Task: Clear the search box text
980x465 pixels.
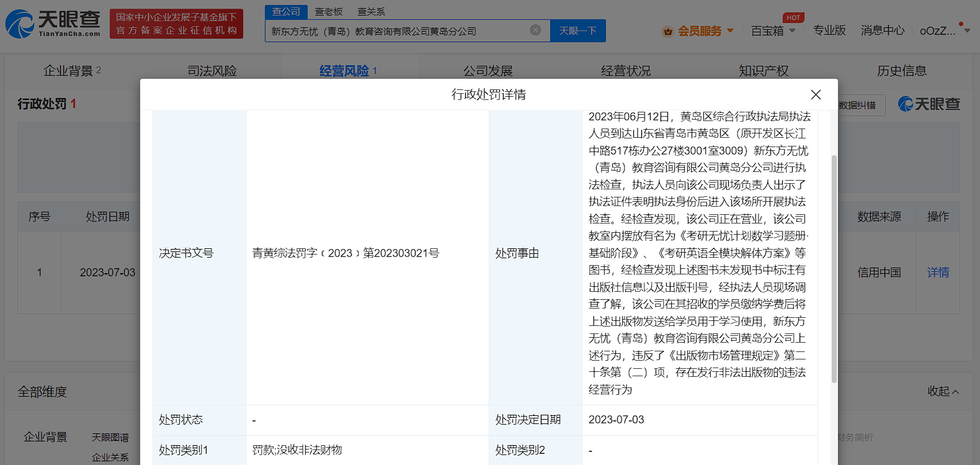Action: pyautogui.click(x=535, y=30)
